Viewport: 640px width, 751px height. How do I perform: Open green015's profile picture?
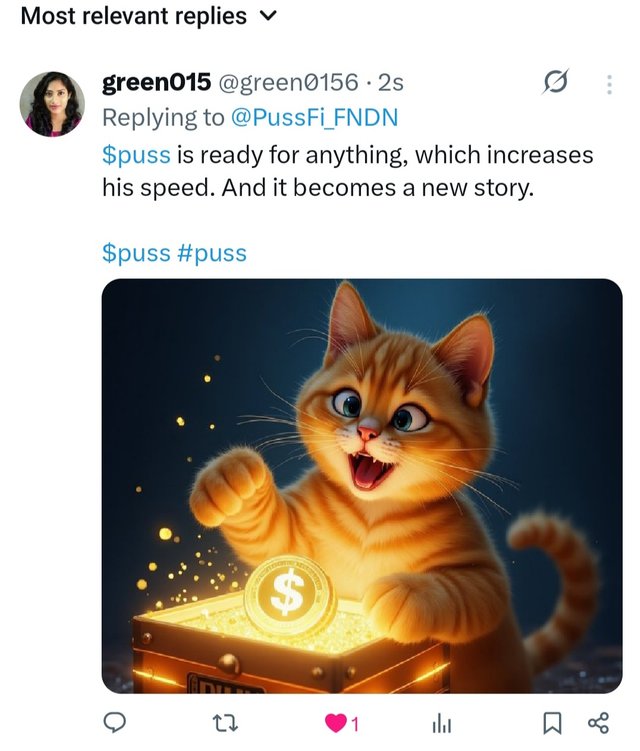coord(53,104)
